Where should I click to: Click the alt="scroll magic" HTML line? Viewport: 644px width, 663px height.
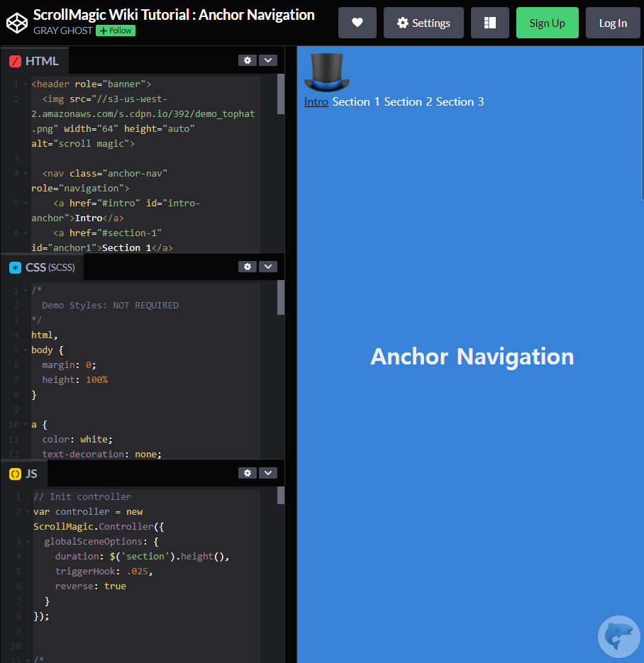tap(83, 144)
